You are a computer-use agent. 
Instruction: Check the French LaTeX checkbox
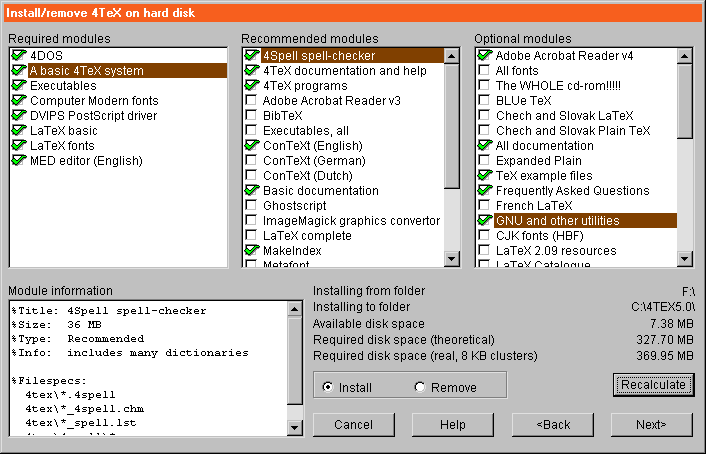484,205
